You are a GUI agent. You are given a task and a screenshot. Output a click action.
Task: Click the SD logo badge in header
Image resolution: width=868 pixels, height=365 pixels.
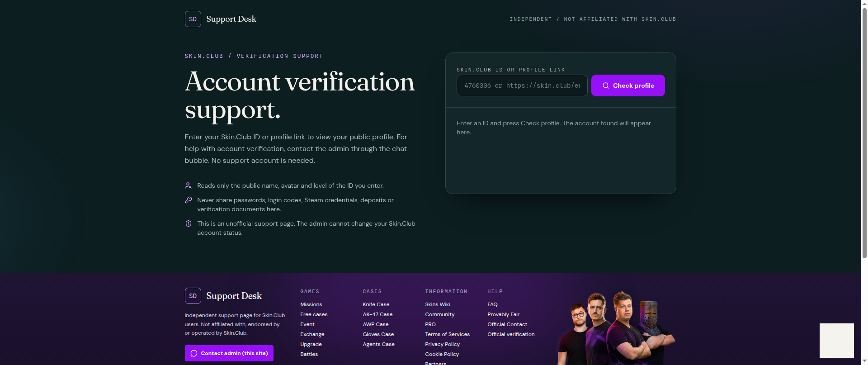click(x=193, y=19)
